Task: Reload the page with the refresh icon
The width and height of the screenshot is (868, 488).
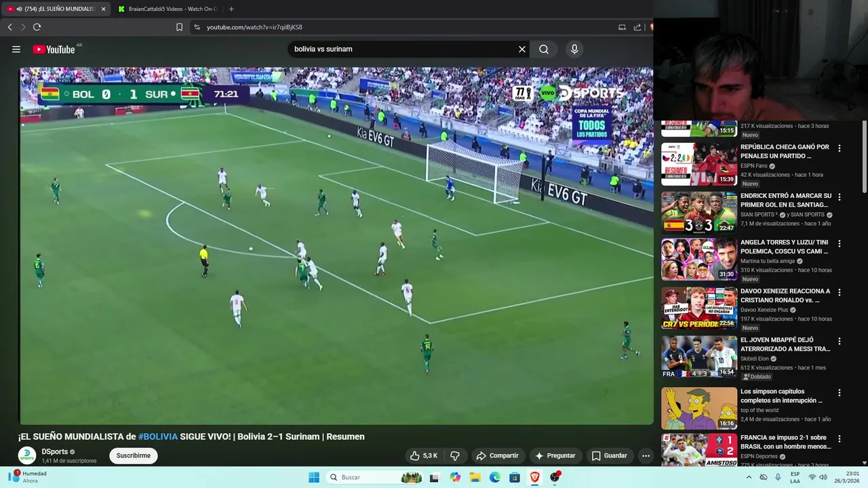Action: [37, 27]
